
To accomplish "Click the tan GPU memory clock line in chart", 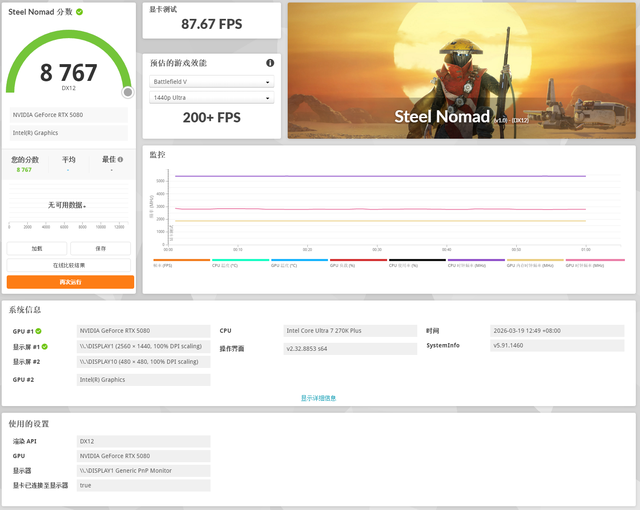I will click(380, 221).
